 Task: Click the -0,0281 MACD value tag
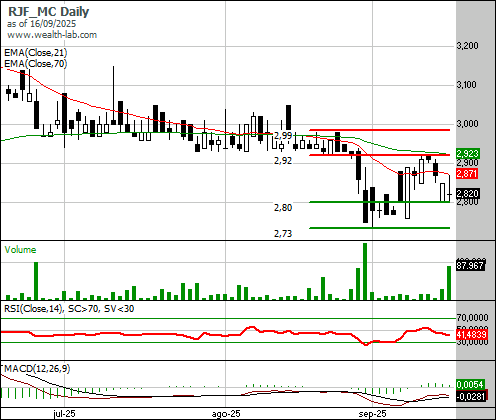click(471, 396)
